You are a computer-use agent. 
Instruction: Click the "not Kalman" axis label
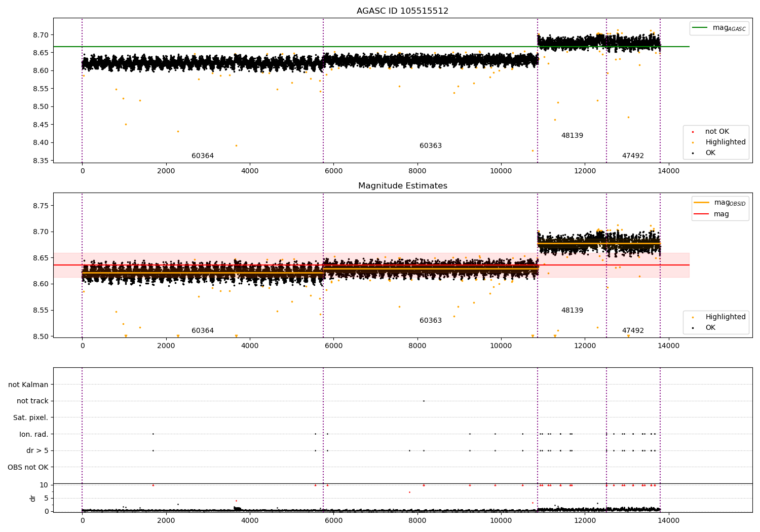click(28, 385)
